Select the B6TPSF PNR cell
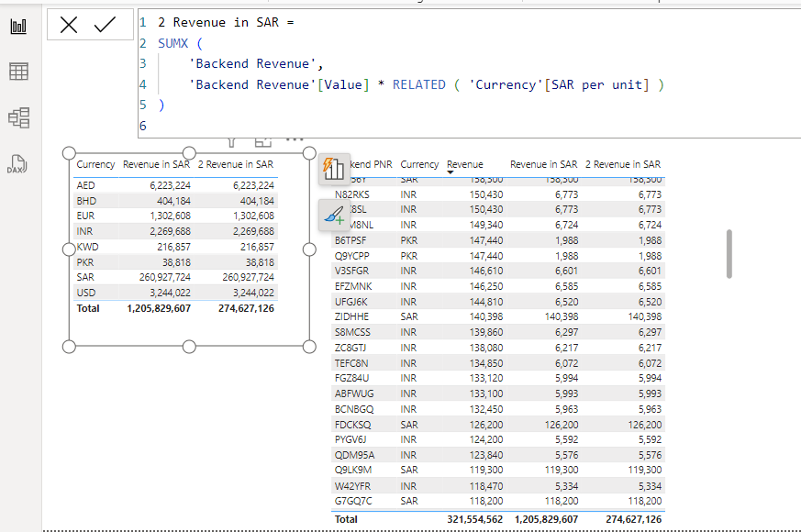The height and width of the screenshot is (532, 801). (x=350, y=240)
